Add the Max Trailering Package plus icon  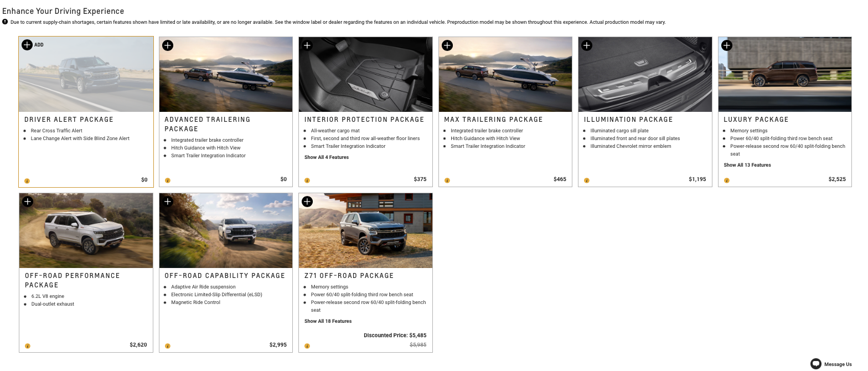pyautogui.click(x=447, y=45)
